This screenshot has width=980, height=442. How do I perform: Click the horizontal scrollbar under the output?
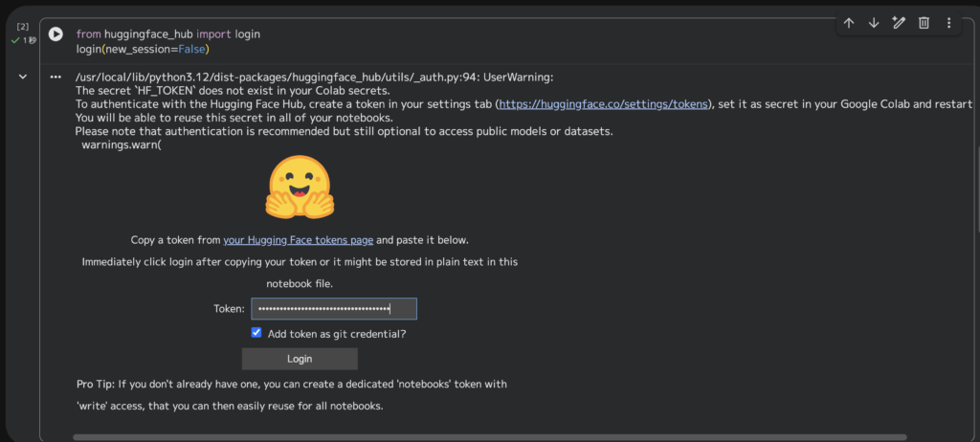(x=479, y=437)
